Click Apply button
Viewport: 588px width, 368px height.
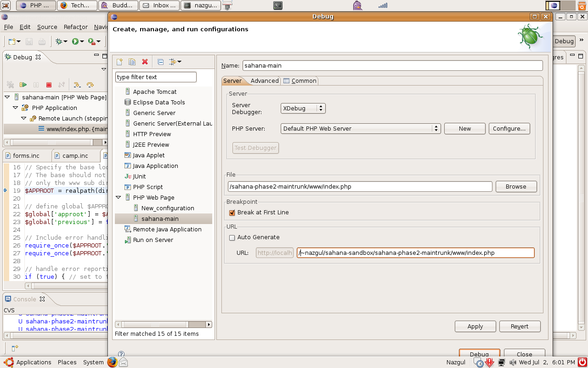(x=475, y=326)
